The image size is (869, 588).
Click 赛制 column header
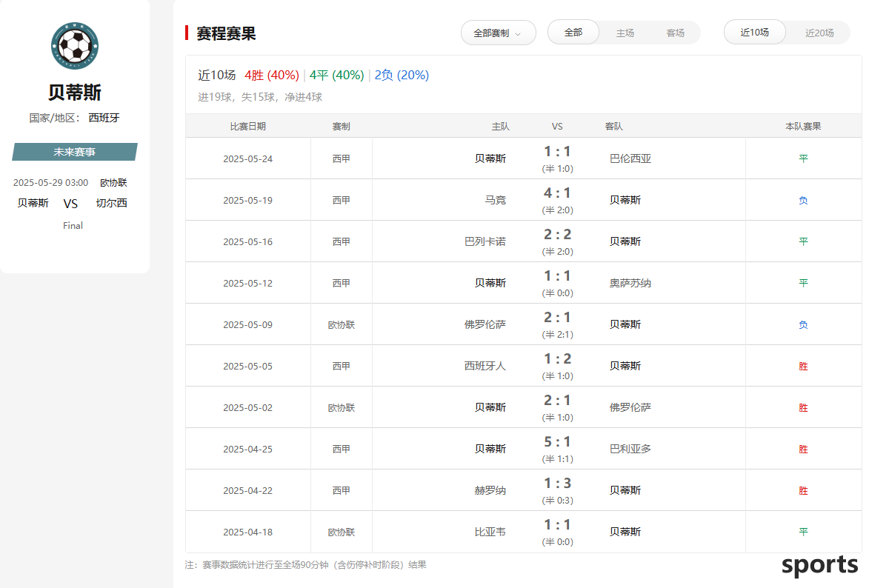[341, 127]
